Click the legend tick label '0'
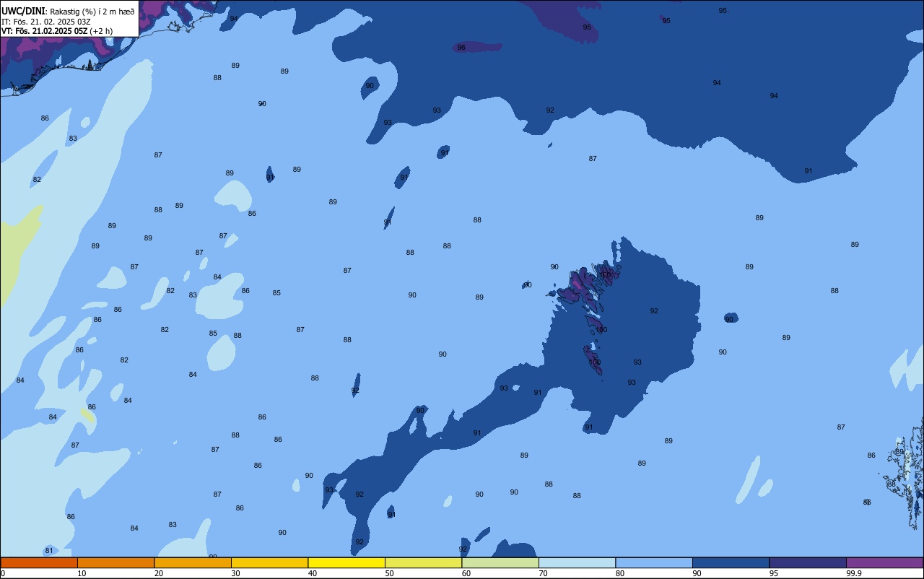Viewport: 924px width, 579px height. pyautogui.click(x=3, y=573)
